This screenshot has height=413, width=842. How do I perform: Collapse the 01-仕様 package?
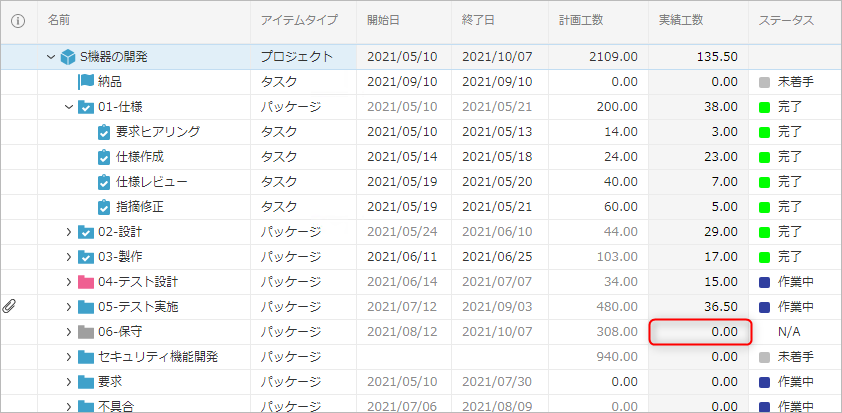click(69, 107)
